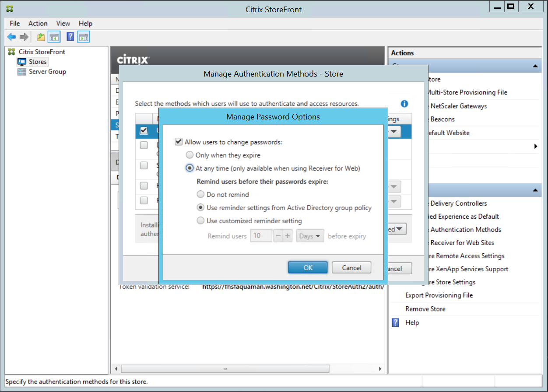This screenshot has width=548, height=392.
Task: Click the up-one-level folder icon
Action: [41, 37]
